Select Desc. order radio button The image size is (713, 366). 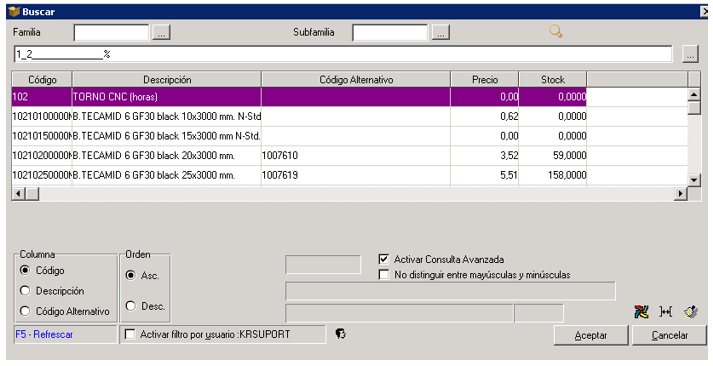pyautogui.click(x=131, y=306)
